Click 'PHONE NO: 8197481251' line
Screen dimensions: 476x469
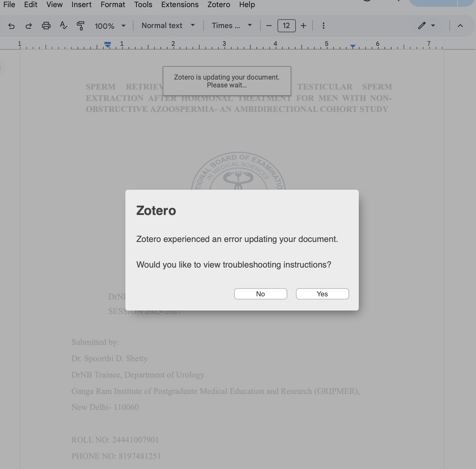pyautogui.click(x=116, y=456)
